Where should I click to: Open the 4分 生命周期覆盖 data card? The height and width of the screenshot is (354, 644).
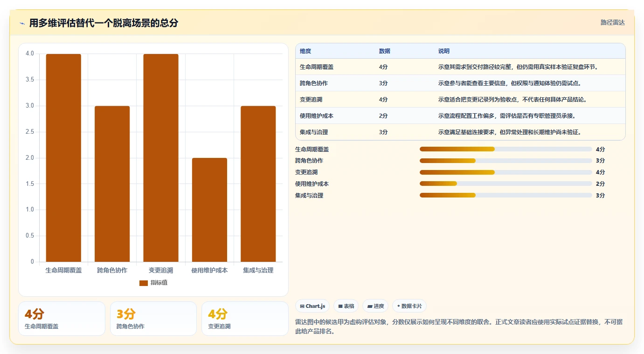click(x=62, y=319)
